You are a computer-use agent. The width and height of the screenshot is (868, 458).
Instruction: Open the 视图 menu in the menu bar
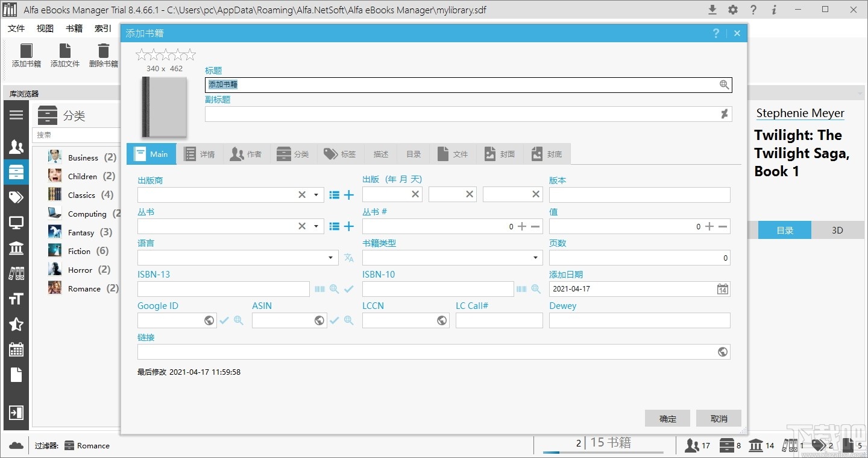[x=44, y=28]
